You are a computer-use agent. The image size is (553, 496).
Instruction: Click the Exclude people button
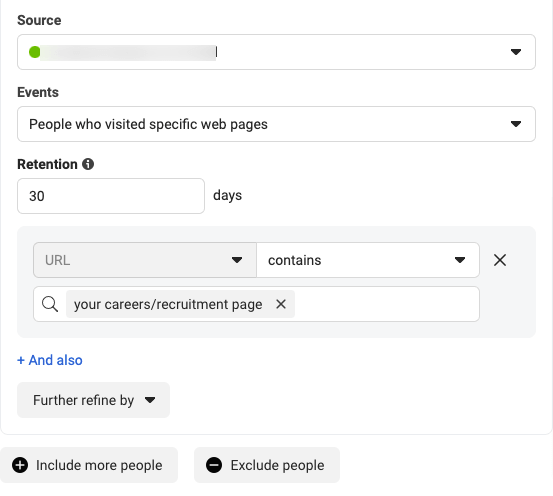coord(267,465)
